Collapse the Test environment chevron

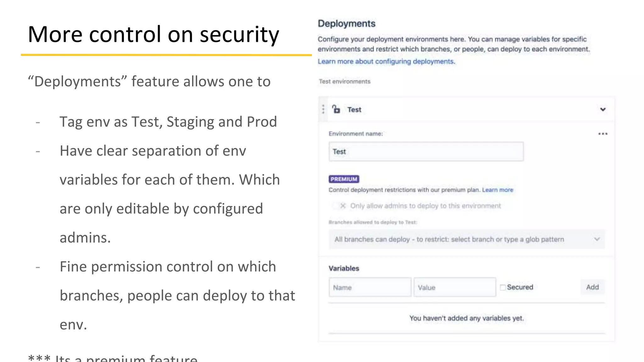tap(603, 109)
